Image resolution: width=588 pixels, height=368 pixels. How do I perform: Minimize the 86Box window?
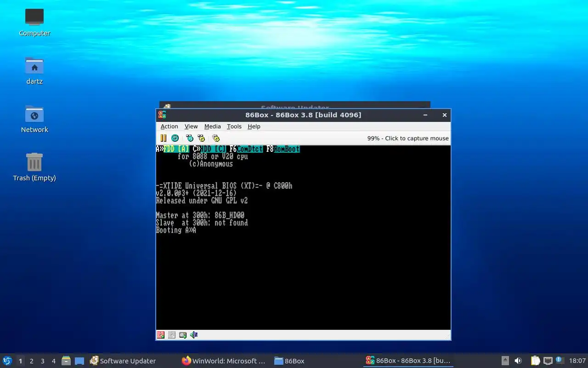425,115
